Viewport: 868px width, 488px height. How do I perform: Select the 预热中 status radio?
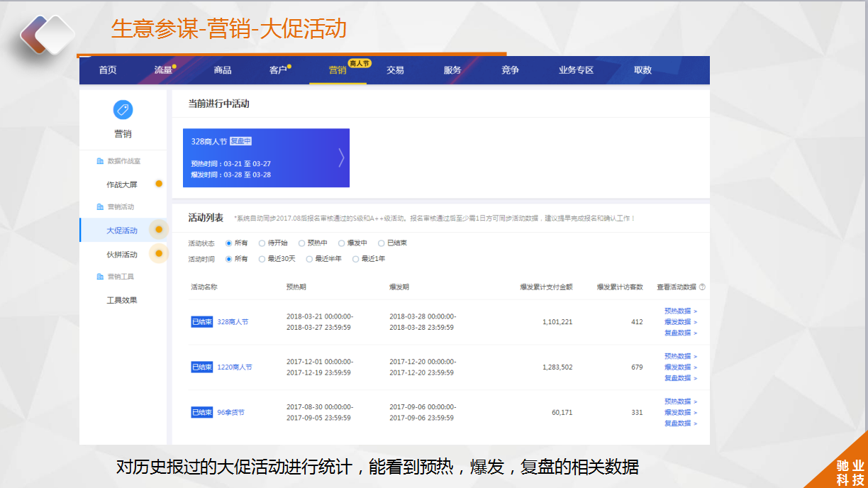click(301, 243)
